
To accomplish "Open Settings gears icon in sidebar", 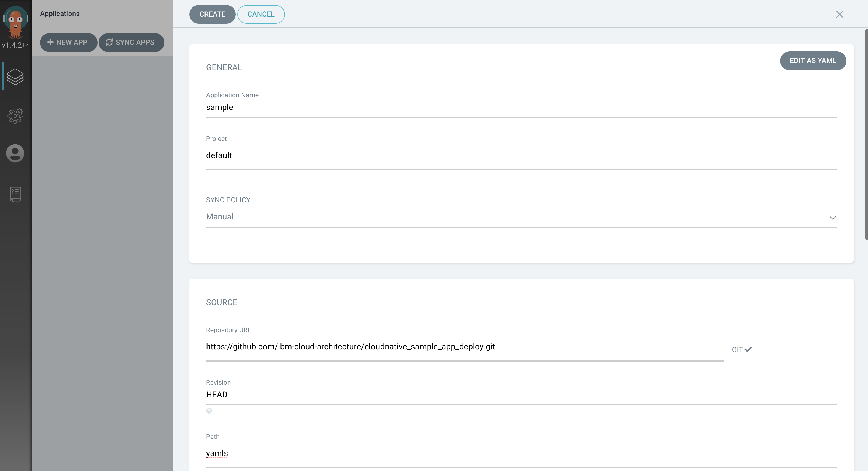I will (x=15, y=116).
